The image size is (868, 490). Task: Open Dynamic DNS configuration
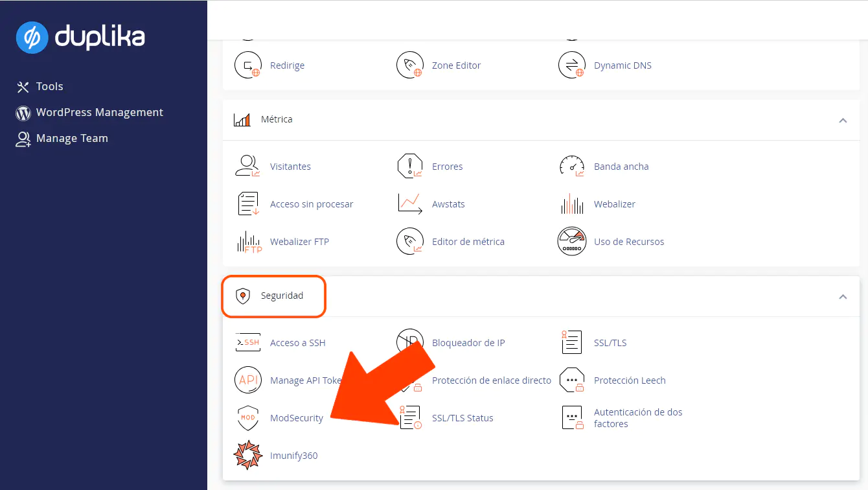(622, 65)
